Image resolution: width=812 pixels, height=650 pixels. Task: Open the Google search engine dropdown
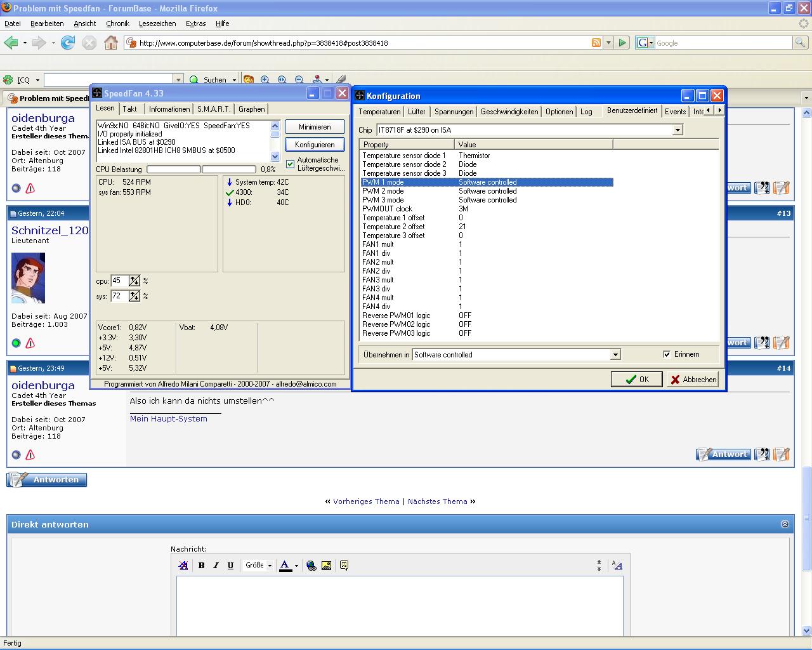(x=645, y=43)
